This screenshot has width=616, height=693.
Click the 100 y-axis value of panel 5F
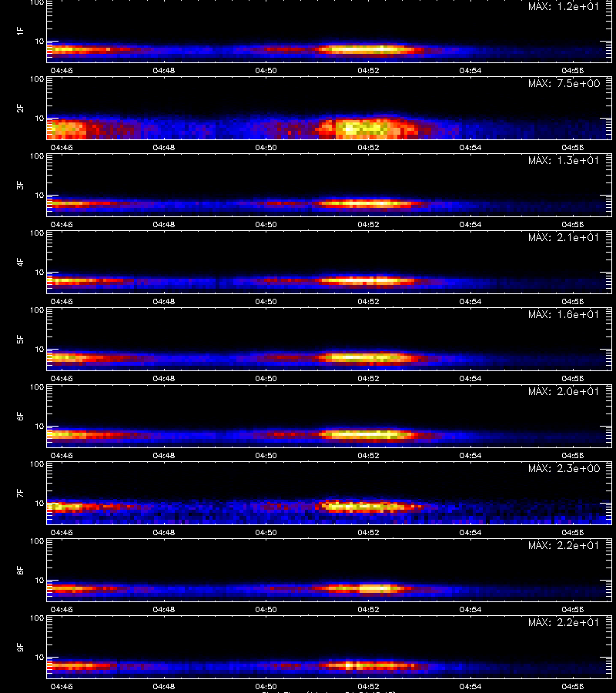(x=37, y=310)
